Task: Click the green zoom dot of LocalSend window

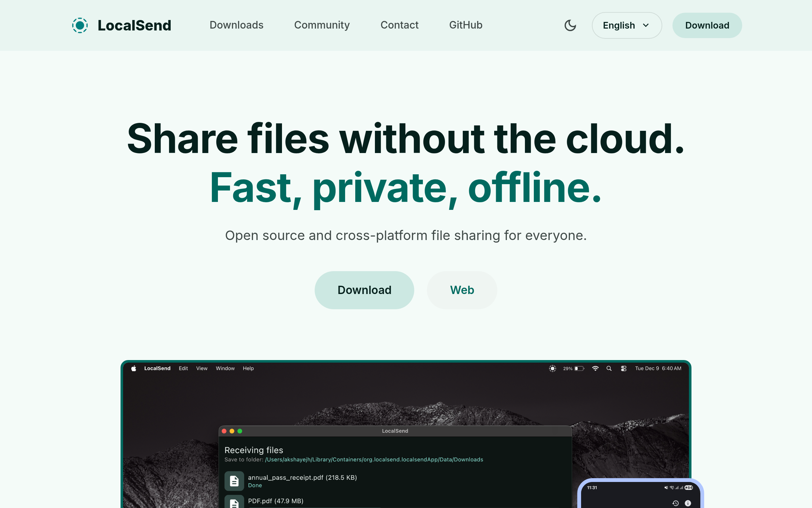Action: [x=239, y=431]
